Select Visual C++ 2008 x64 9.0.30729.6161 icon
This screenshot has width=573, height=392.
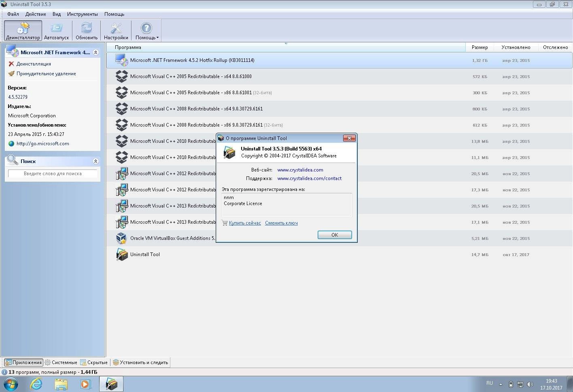[122, 109]
